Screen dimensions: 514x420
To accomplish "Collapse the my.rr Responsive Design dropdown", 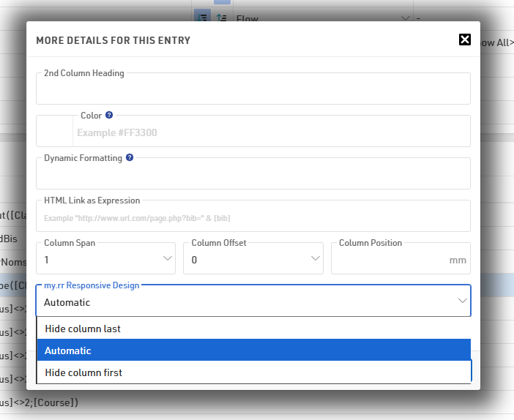I will 462,301.
